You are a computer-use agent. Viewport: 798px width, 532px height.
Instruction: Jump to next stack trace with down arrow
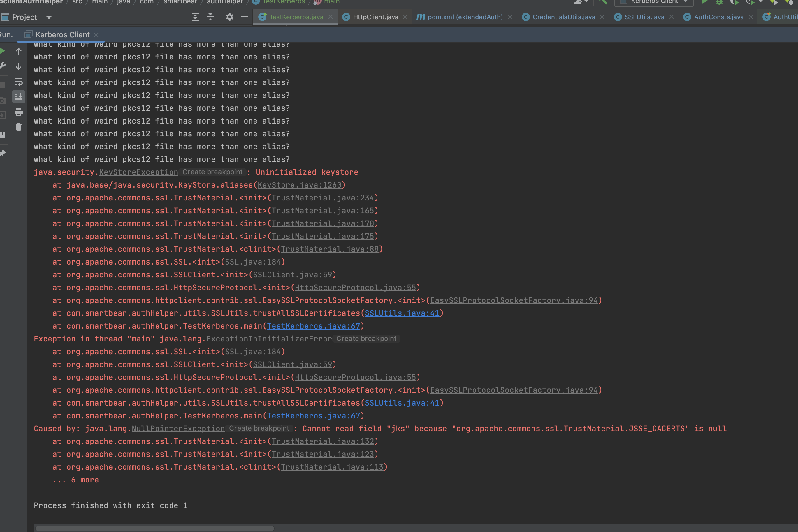(19, 66)
